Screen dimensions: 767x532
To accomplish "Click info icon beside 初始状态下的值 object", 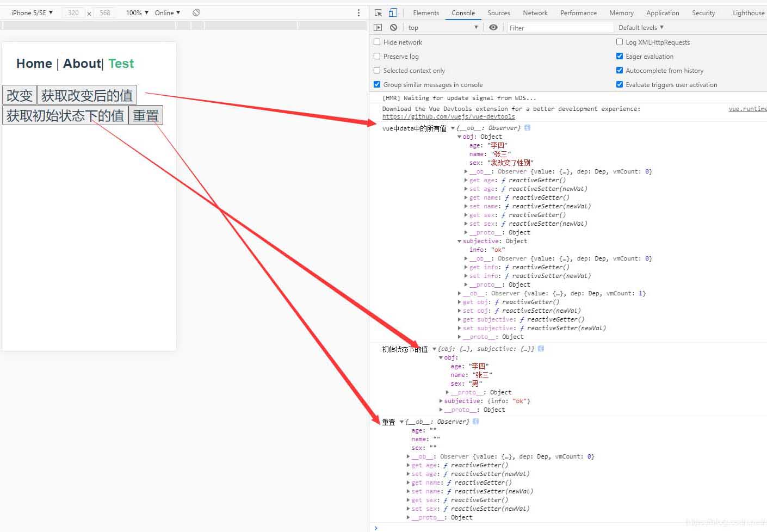I will pos(541,349).
